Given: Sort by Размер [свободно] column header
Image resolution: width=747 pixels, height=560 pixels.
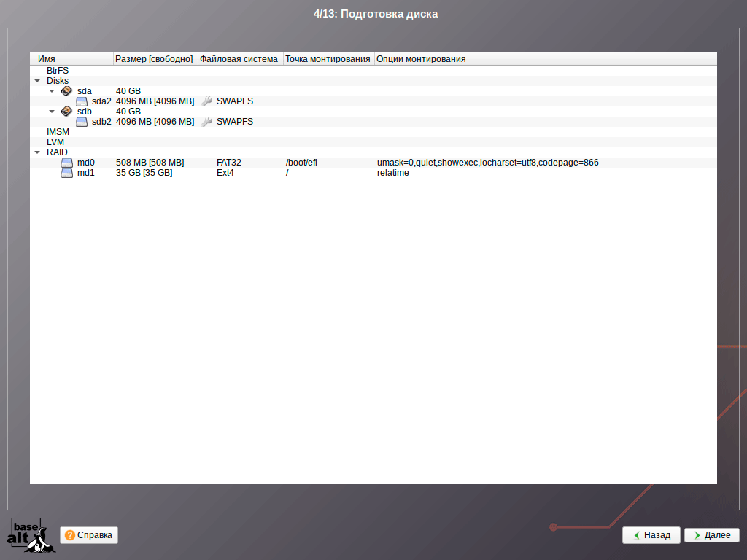Looking at the screenshot, I should click(x=155, y=59).
